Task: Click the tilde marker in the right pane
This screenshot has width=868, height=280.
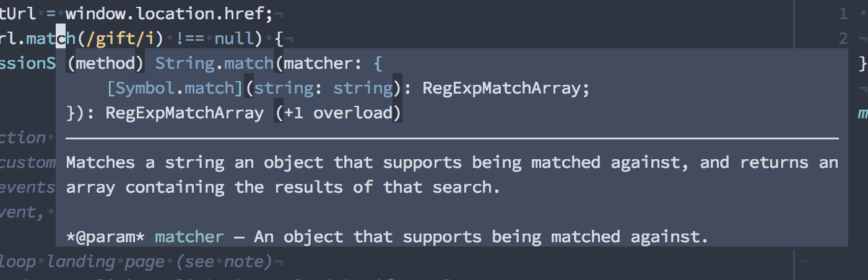Action: pyautogui.click(x=804, y=261)
